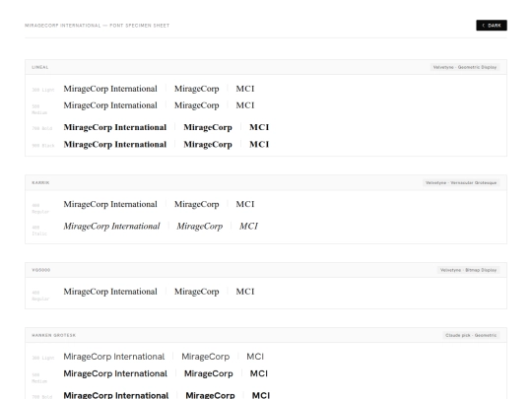The height and width of the screenshot is (399, 532).
Task: Click 'MirageCorp' sample in Karrik Regular row
Action: pos(197,204)
